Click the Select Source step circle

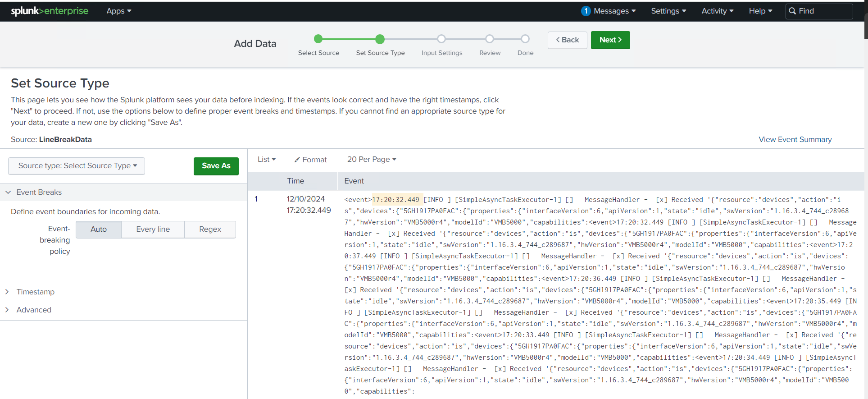318,39
